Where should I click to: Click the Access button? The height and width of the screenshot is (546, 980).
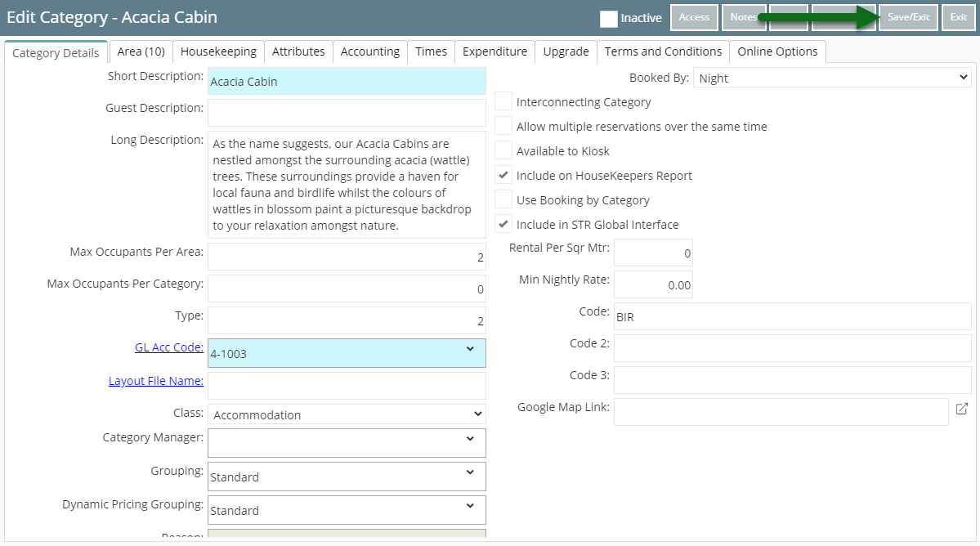pos(695,17)
